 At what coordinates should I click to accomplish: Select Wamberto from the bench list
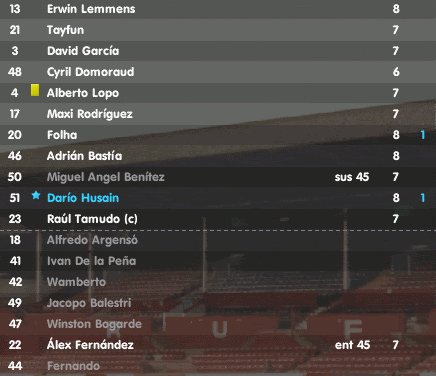76,282
